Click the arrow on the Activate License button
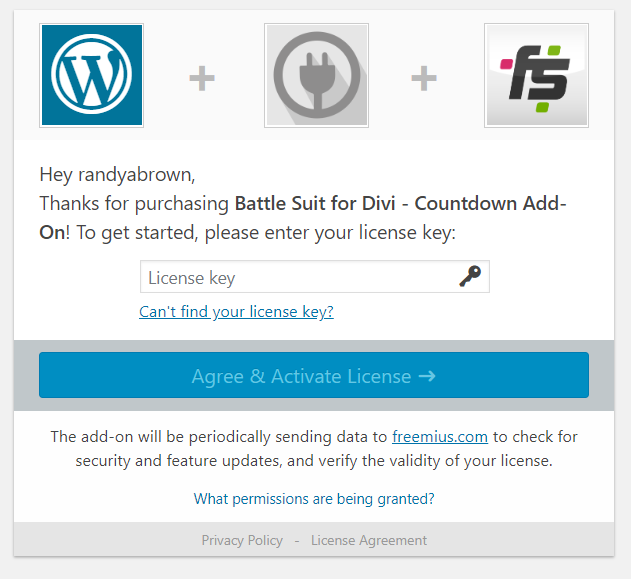Viewport: 631px width, 579px height. tap(427, 376)
